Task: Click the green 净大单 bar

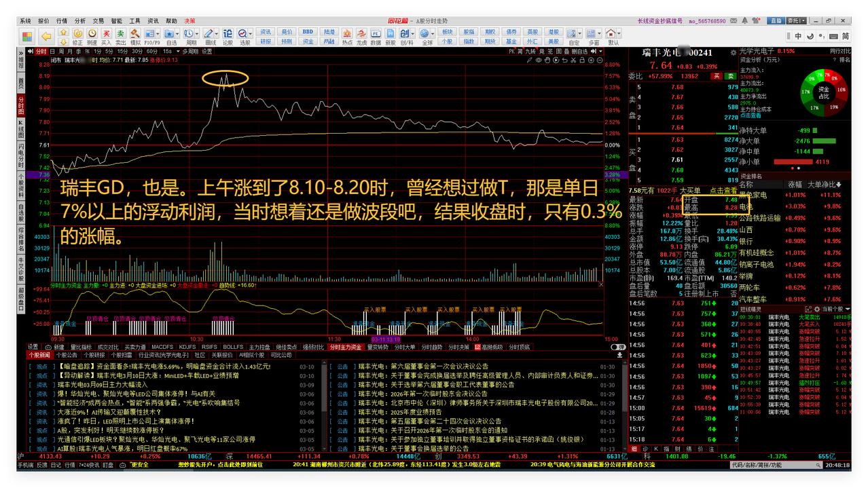Action: 824,140
